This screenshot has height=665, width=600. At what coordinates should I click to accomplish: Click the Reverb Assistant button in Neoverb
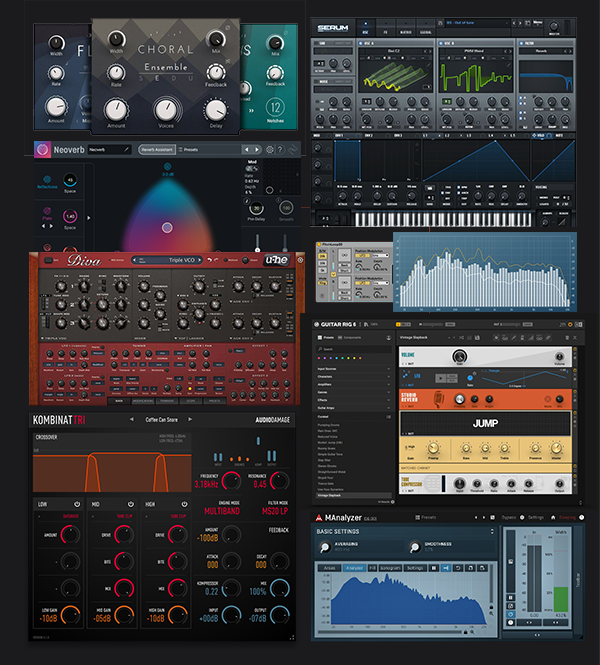tap(157, 150)
